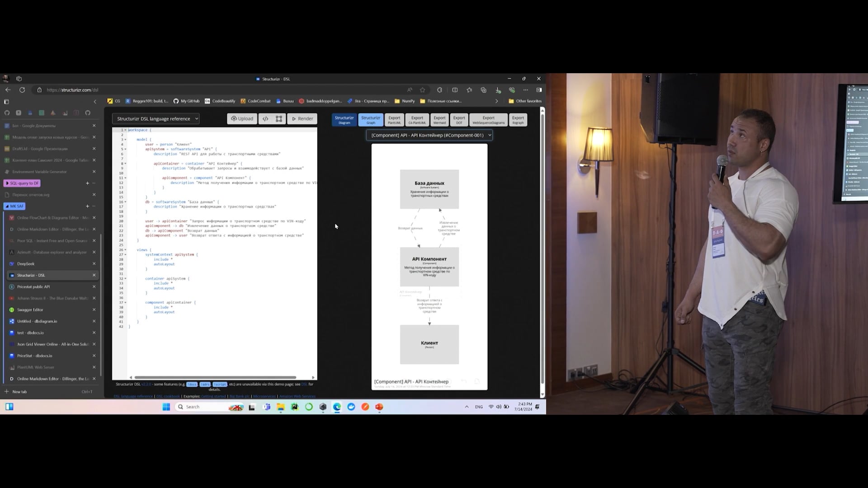This screenshot has width=868, height=488.
Task: Collapse the code fold arrow at line 26
Action: click(125, 250)
